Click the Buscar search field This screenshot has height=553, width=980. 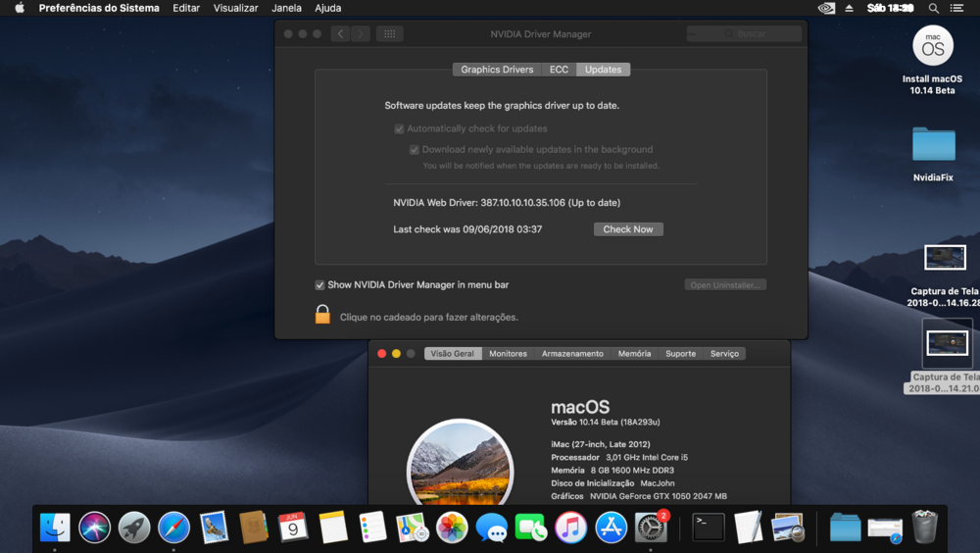(745, 34)
